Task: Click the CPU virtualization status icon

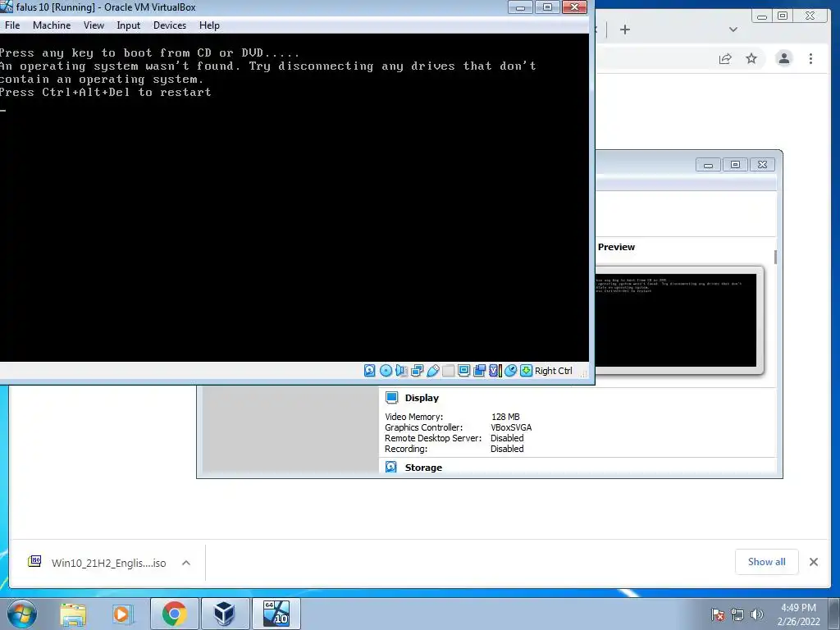Action: [495, 371]
